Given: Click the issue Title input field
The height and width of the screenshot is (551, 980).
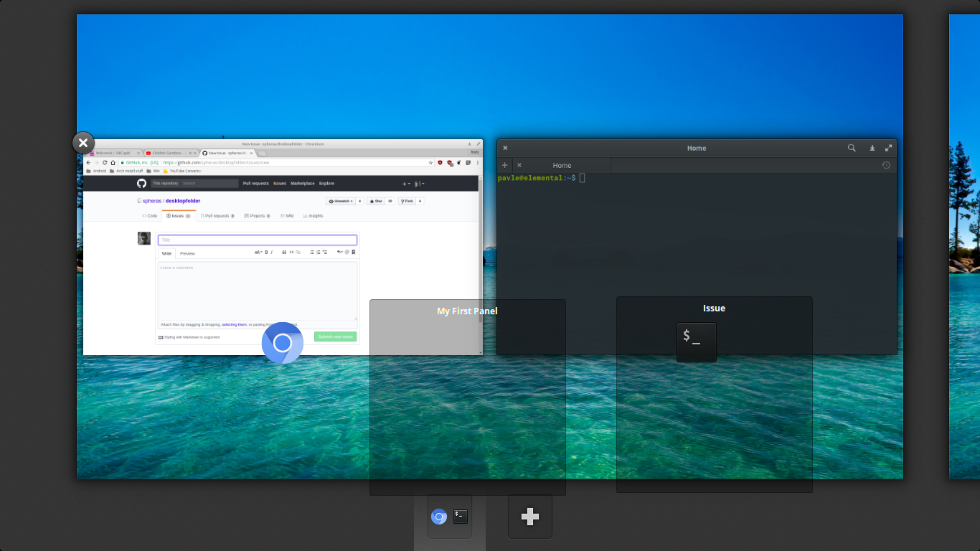Looking at the screenshot, I should click(258, 240).
